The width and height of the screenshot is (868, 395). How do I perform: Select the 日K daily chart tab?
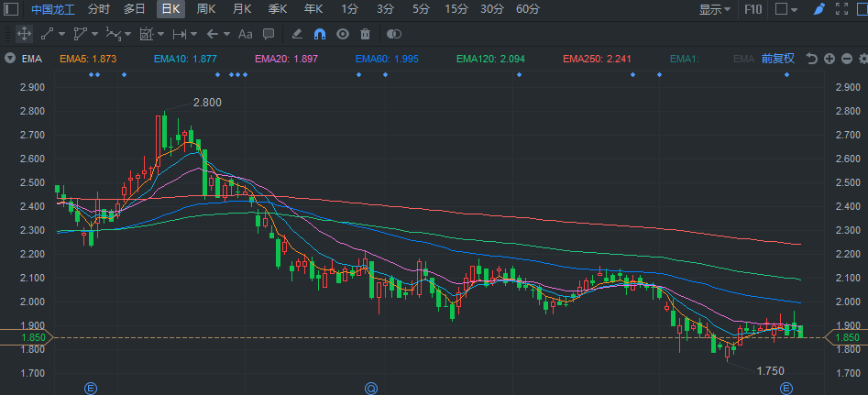(x=170, y=9)
